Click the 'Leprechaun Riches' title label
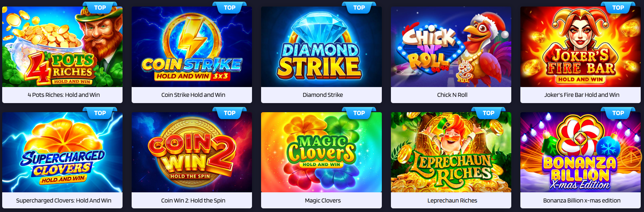Image resolution: width=644 pixels, height=212 pixels. tap(452, 200)
